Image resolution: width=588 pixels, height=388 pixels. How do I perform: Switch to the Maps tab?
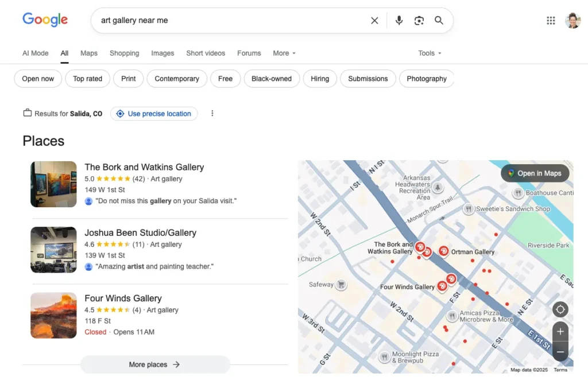pyautogui.click(x=89, y=53)
